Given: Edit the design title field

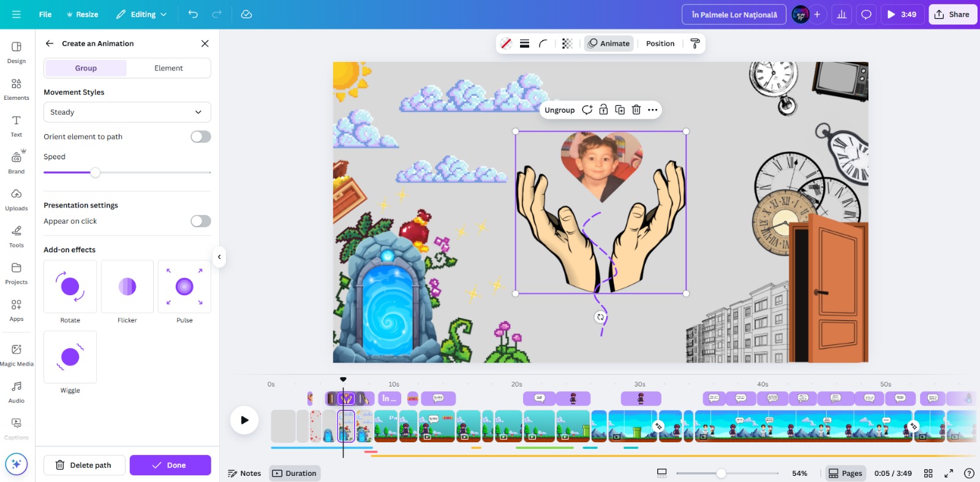Looking at the screenshot, I should 734,14.
